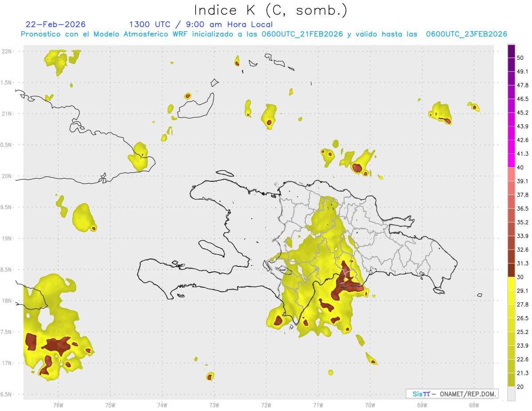Click the 23.9 color scale value
532x411 pixels.
[523, 346]
